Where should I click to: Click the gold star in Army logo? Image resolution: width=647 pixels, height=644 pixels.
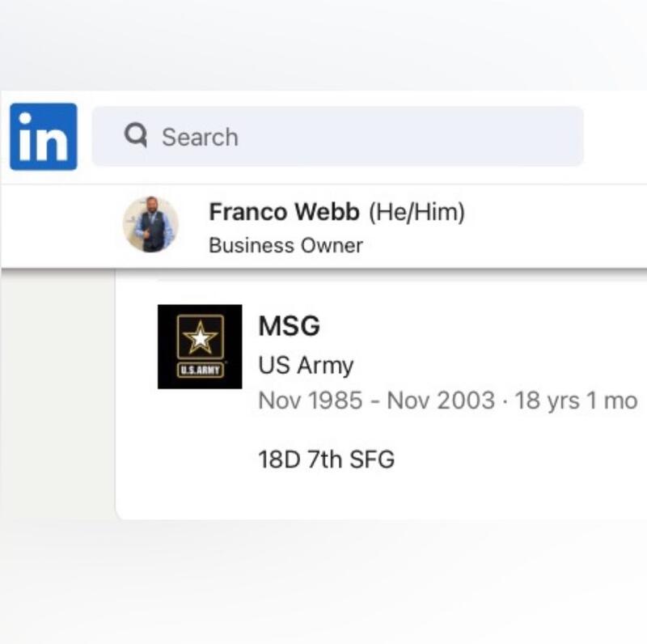click(200, 337)
